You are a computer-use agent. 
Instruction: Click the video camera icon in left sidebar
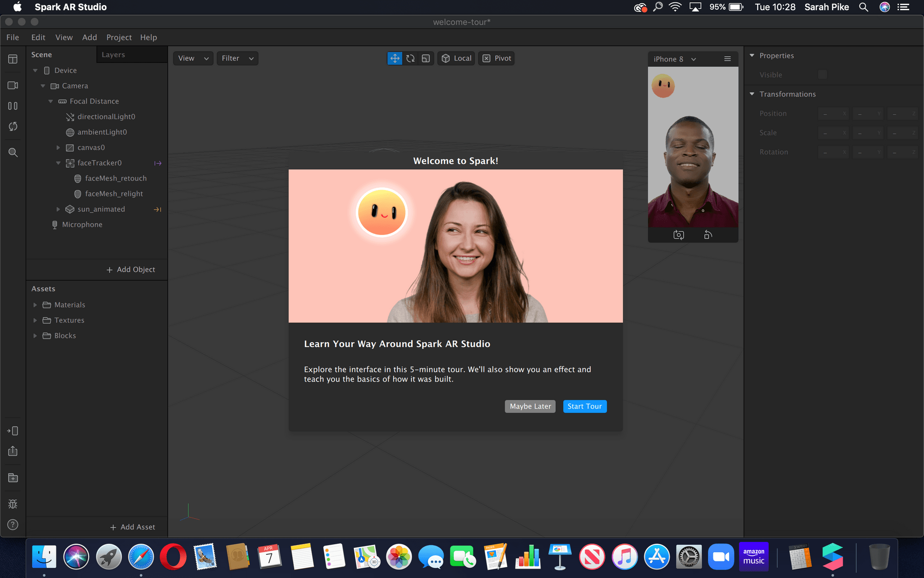tap(13, 86)
